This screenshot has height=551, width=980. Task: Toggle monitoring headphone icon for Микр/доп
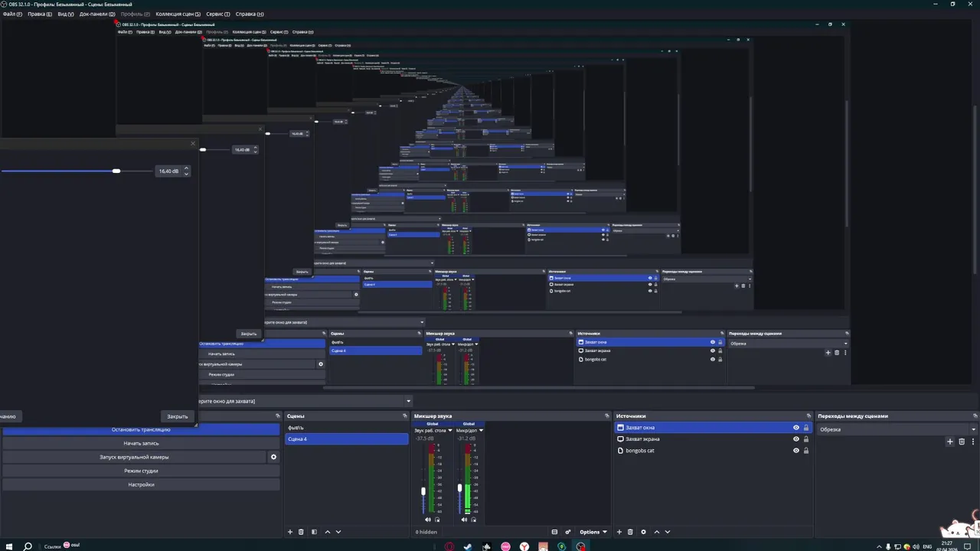coord(474,520)
